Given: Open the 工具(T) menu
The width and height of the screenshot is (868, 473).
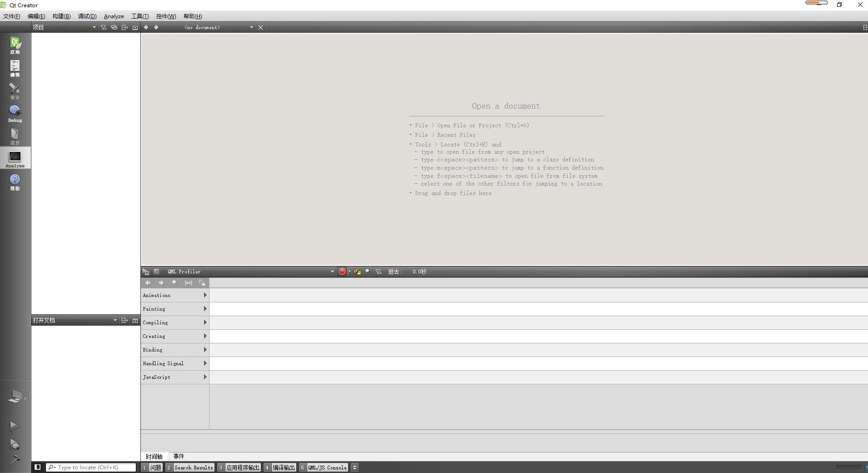Looking at the screenshot, I should pyautogui.click(x=140, y=16).
